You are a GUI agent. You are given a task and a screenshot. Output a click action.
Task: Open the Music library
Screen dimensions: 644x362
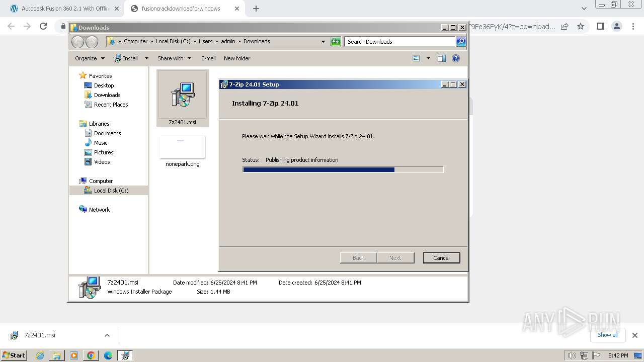click(101, 143)
